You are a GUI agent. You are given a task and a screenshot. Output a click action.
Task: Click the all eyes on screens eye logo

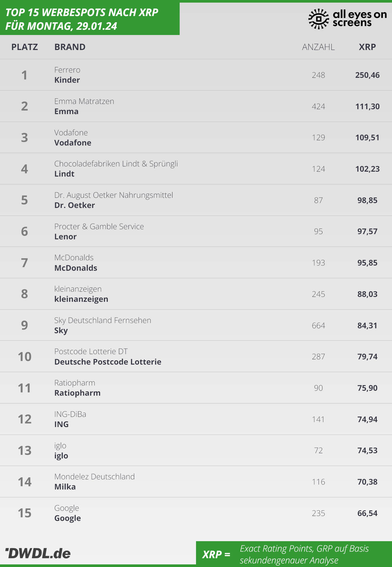(318, 19)
